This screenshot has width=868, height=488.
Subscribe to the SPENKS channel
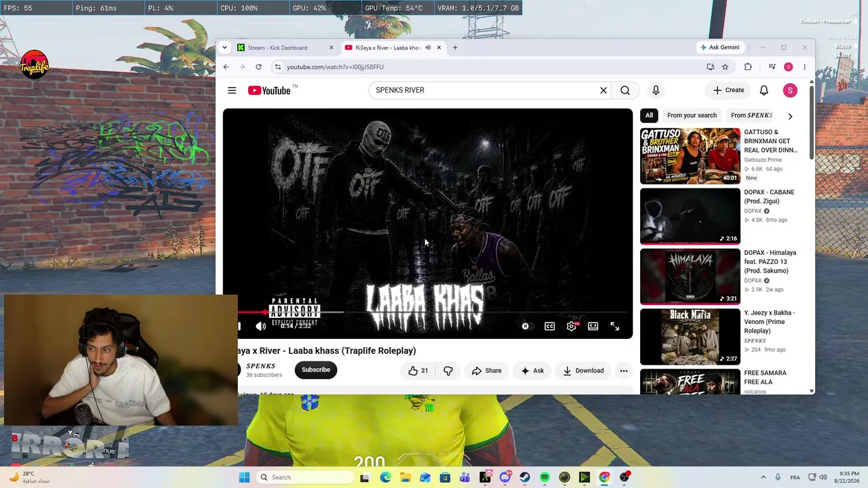click(316, 370)
